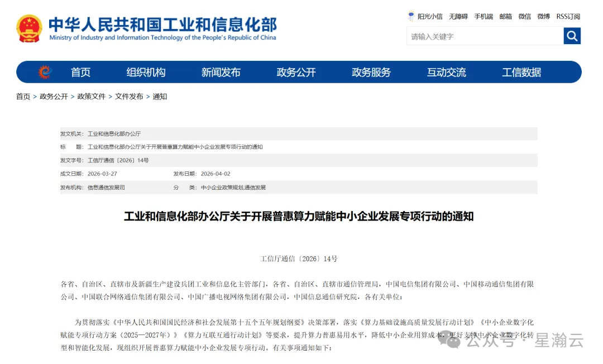Click the national emblem logo

click(29, 28)
